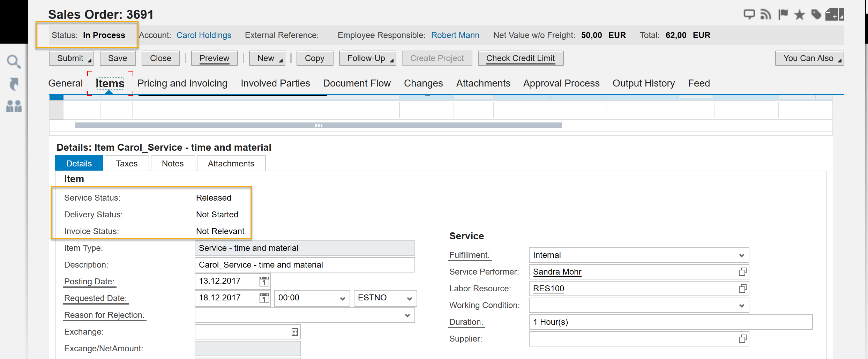Switch to the item Taxes subtab
The width and height of the screenshot is (868, 359).
point(127,163)
